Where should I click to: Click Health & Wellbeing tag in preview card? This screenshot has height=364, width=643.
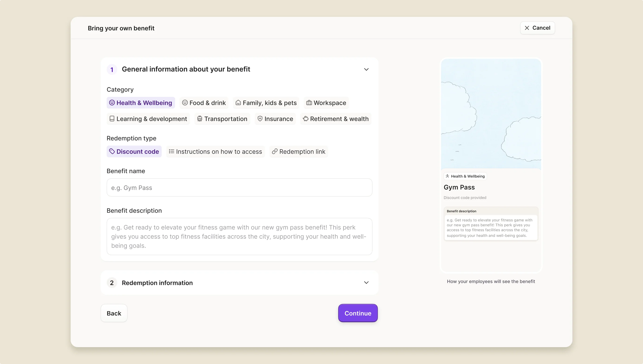[465, 176]
